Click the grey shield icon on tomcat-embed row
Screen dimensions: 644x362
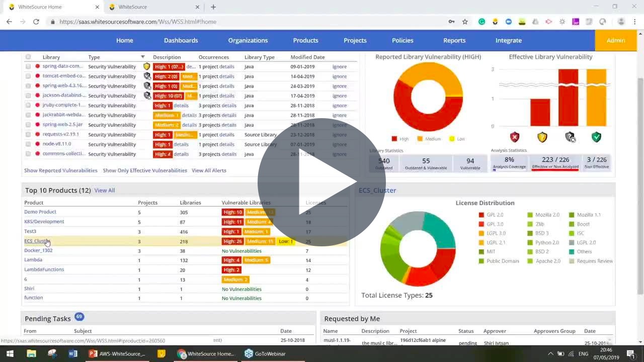click(x=147, y=76)
